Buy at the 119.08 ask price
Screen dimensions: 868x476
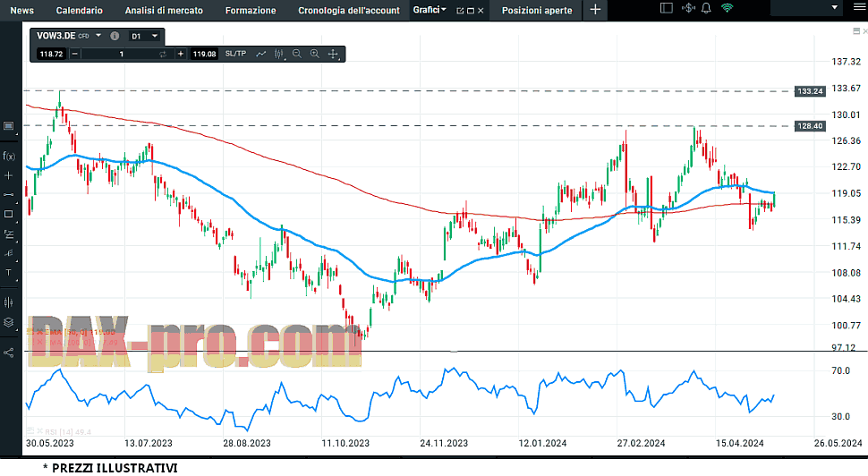pyautogui.click(x=204, y=54)
